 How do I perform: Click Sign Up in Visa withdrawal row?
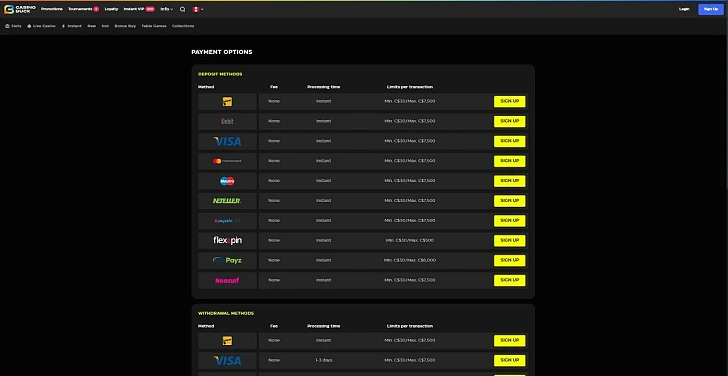(509, 361)
